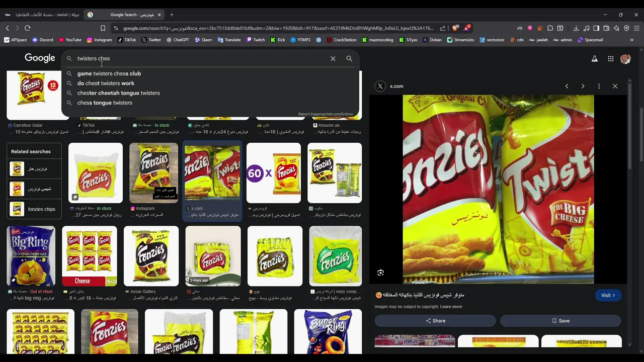
Task: Navigate back in browser
Action: [8, 28]
